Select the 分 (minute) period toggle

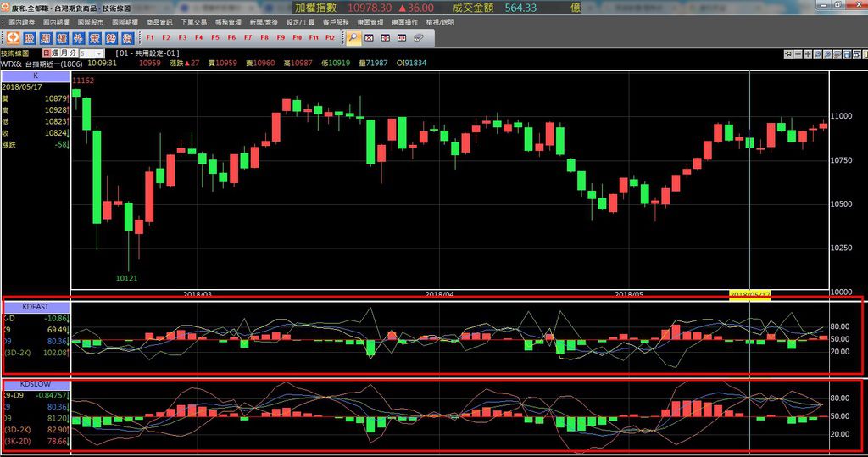click(73, 53)
